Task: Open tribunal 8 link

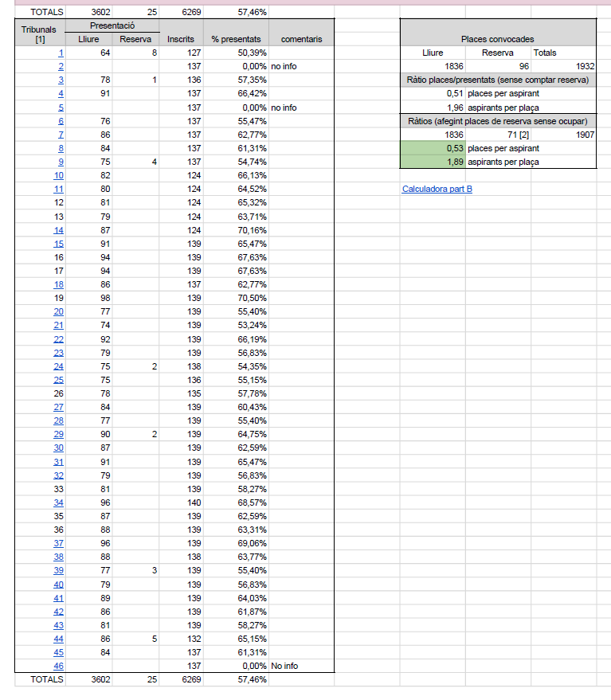Action: pos(61,148)
